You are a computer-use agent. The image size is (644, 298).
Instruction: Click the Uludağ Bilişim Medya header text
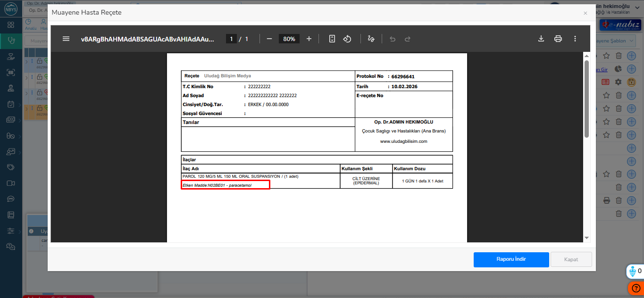point(227,76)
